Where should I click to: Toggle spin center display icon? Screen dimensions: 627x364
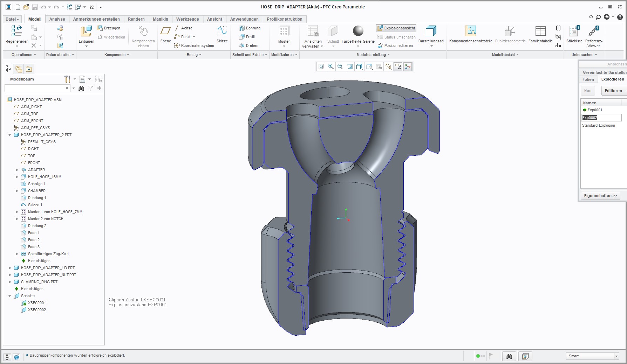408,66
